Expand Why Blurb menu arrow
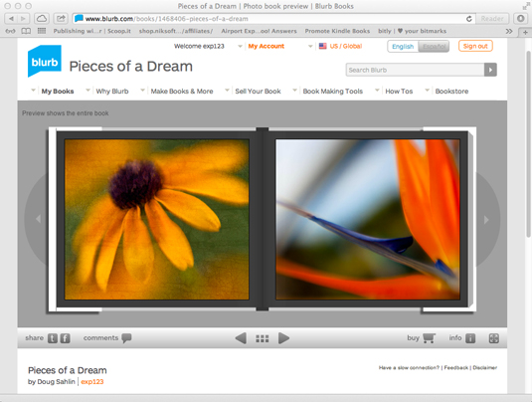 [x=88, y=91]
